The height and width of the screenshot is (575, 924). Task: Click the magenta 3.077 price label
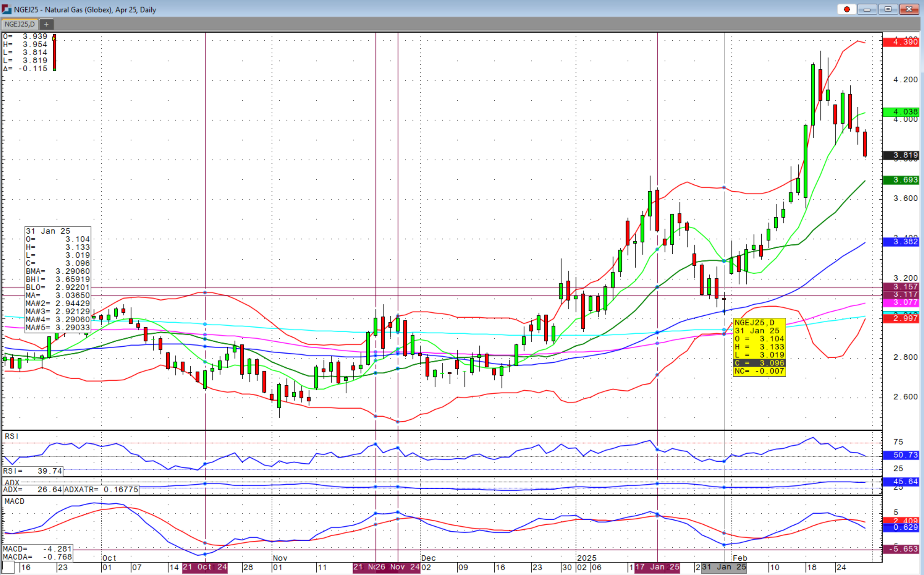click(x=901, y=303)
